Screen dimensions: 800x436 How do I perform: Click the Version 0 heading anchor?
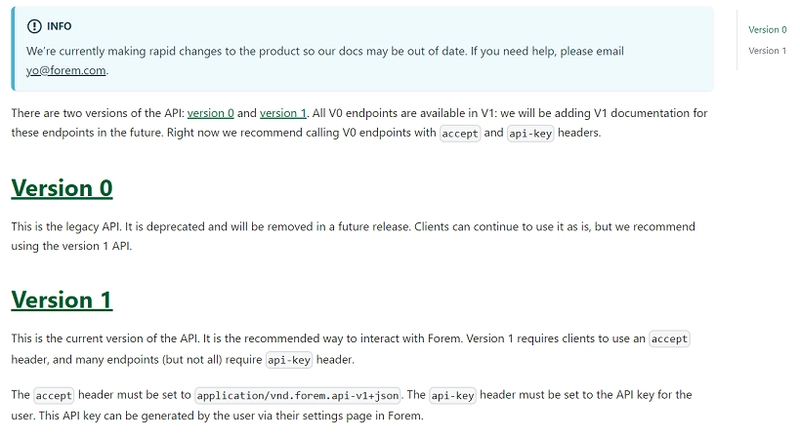tap(62, 188)
